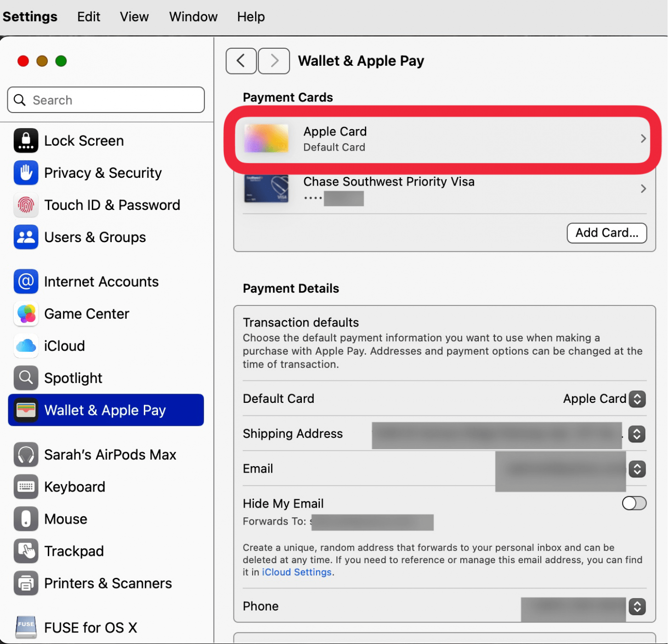Open Sarah's AirPods Max headphones icon
Screen dimensions: 669x644
pos(26,455)
